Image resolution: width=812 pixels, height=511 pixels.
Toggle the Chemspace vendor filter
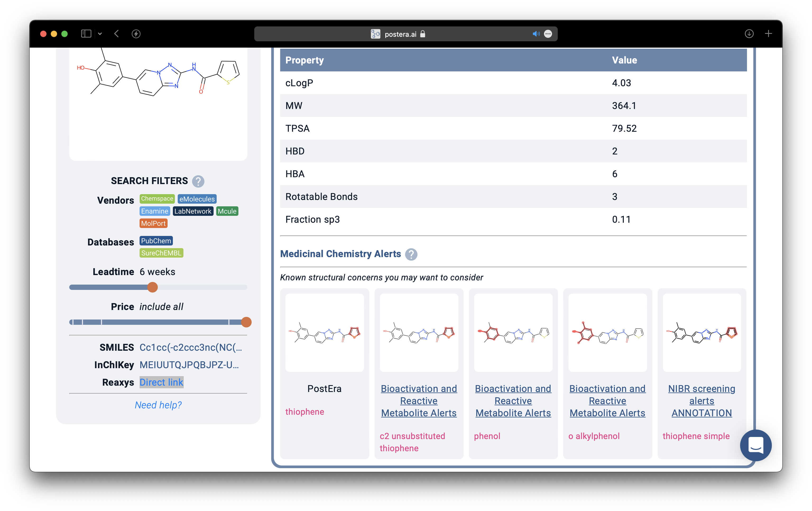(x=157, y=199)
